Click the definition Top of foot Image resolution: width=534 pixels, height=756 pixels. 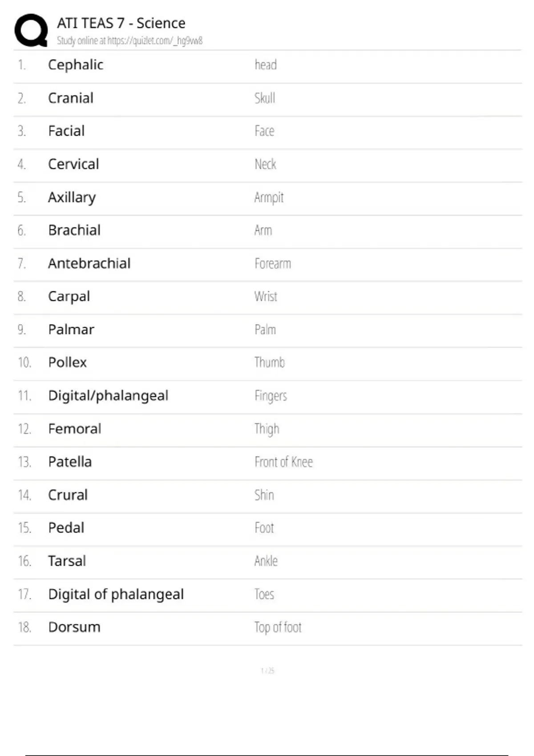278,627
